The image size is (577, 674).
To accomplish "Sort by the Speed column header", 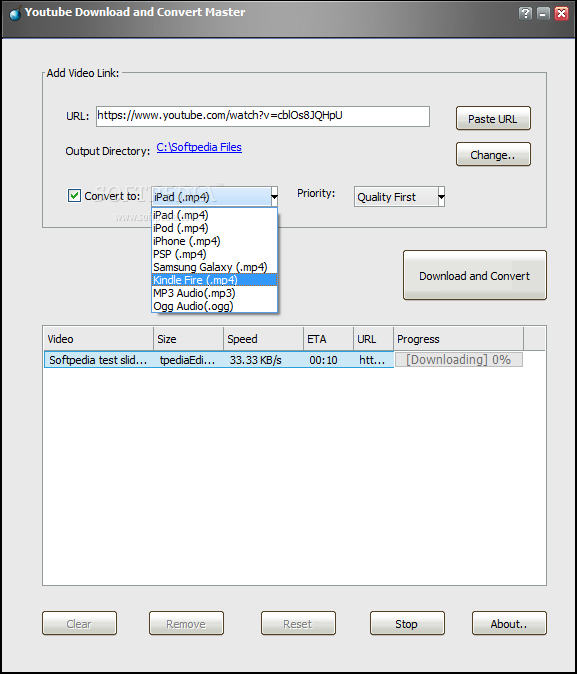I will [x=264, y=339].
